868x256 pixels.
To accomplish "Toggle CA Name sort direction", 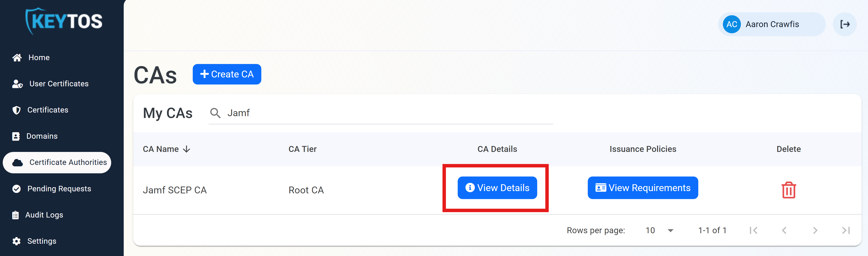I will (187, 149).
